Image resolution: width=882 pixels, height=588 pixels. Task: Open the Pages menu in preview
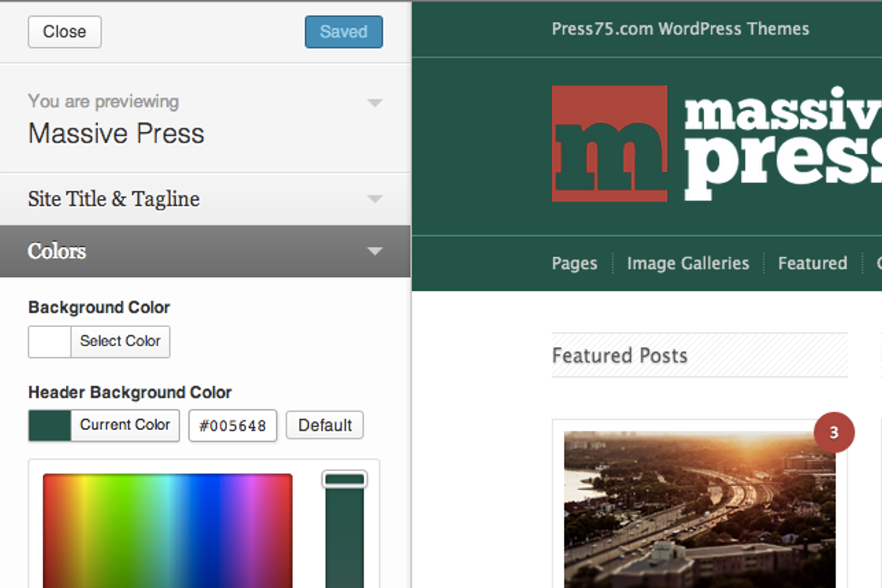click(575, 263)
